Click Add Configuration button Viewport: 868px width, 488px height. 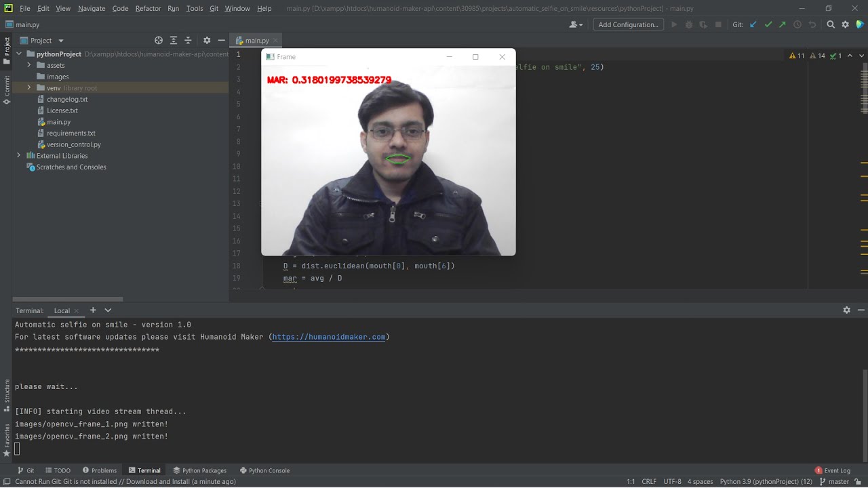pos(629,24)
